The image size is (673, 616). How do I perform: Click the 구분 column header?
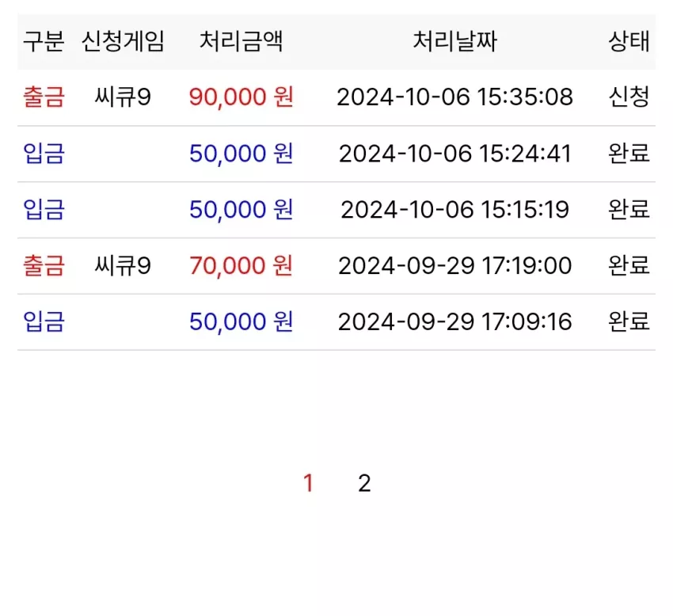[x=44, y=42]
